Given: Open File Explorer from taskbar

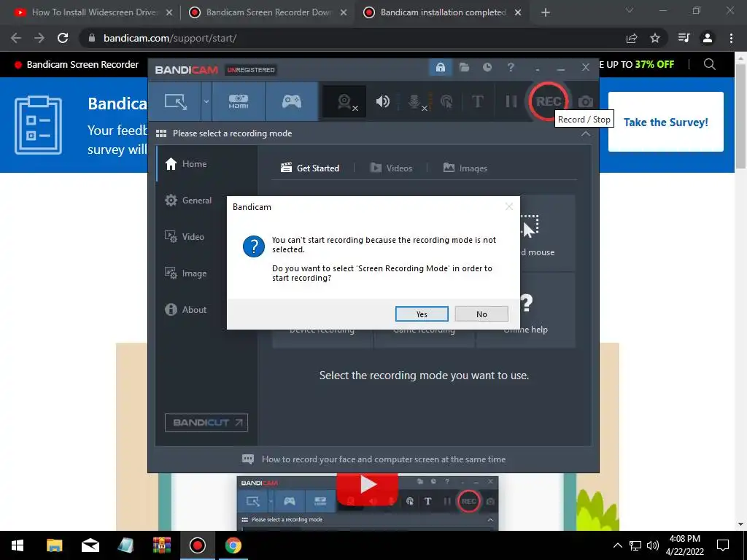Looking at the screenshot, I should coord(54,545).
